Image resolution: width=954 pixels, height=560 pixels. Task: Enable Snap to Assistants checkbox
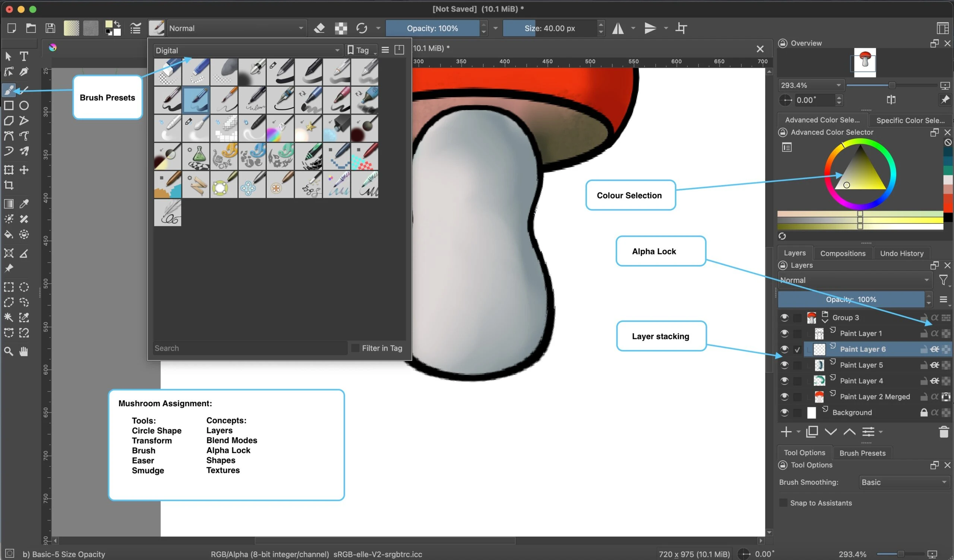pyautogui.click(x=783, y=503)
